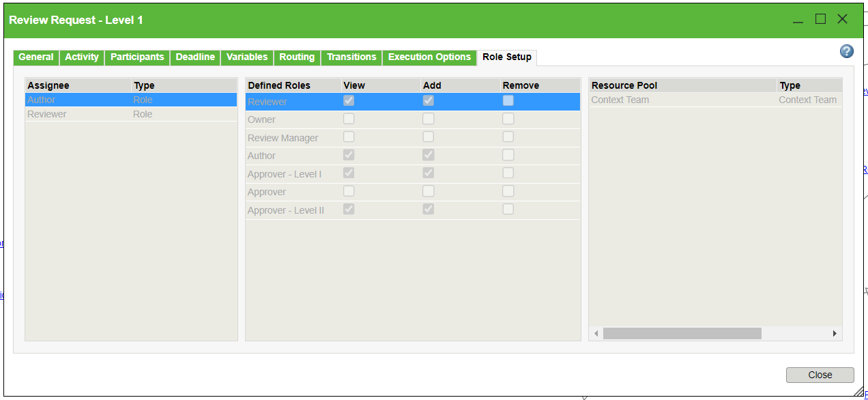Switch to the Routing tab
The image size is (868, 400).
[x=297, y=57]
